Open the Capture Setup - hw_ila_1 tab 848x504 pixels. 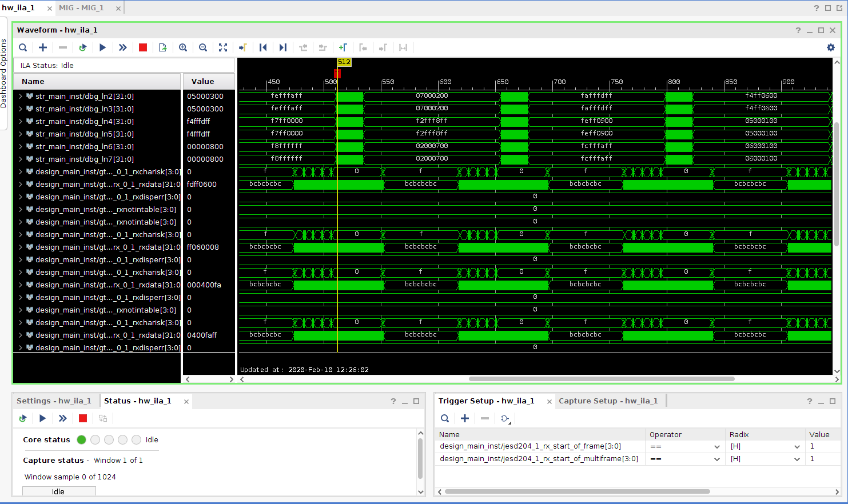click(x=608, y=401)
